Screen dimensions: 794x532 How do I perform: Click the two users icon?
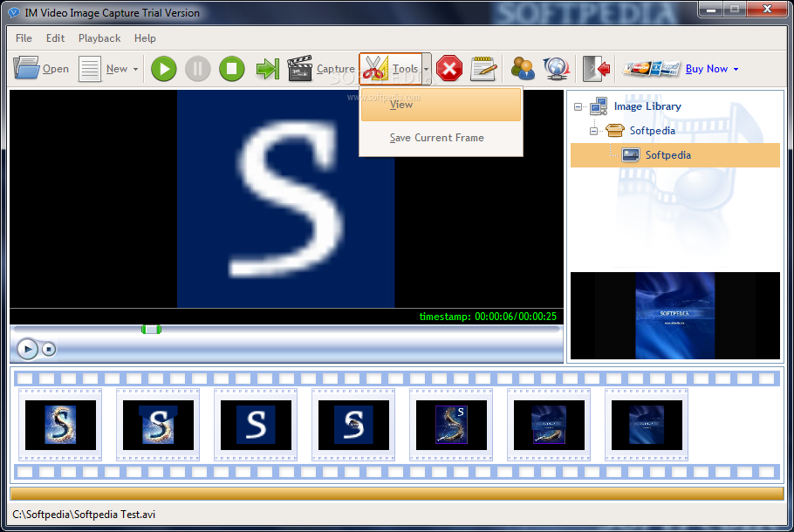pos(523,68)
